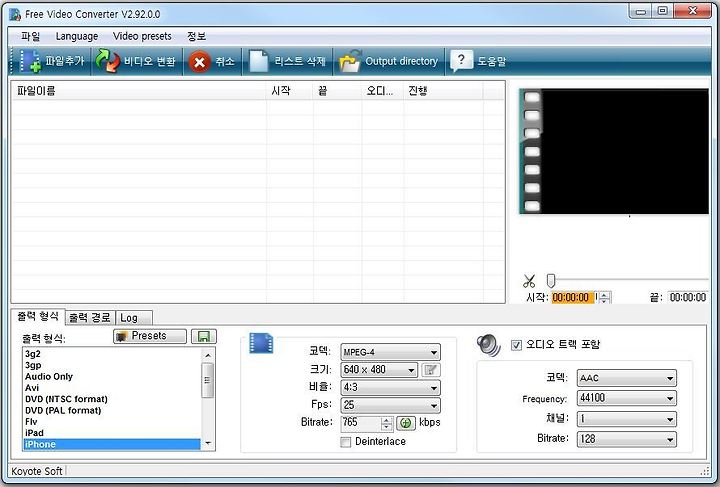
Task: Open help (도움말) question mark icon
Action: [x=461, y=61]
